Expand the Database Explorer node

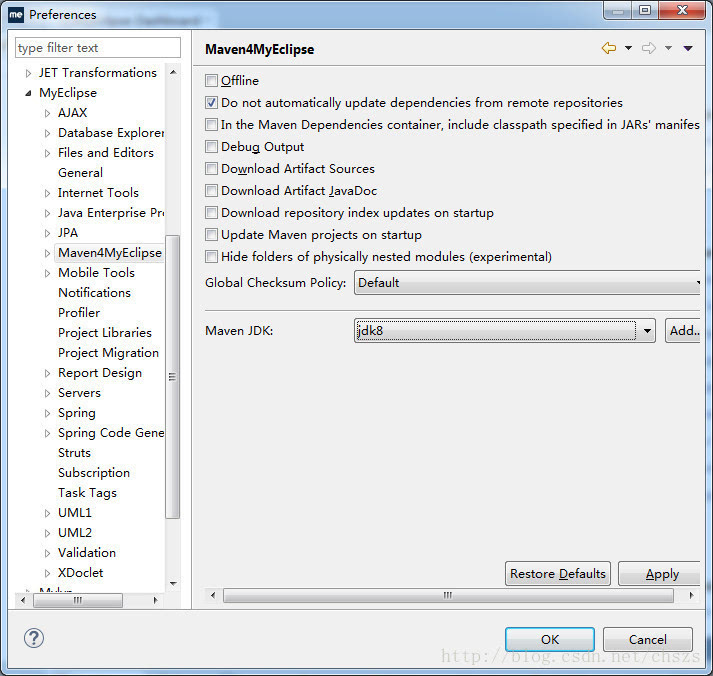(x=47, y=133)
